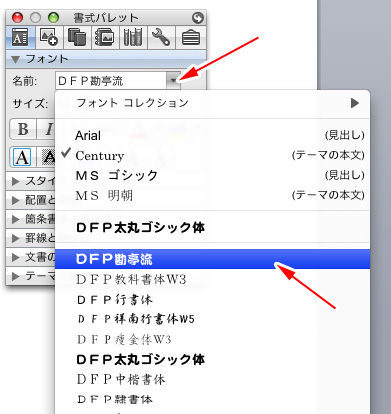Image resolution: width=391 pixels, height=414 pixels.
Task: Choose ＤＦＰ太丸ゴシック体 below ＤＦＰ痩金体W3
Action: [212, 359]
